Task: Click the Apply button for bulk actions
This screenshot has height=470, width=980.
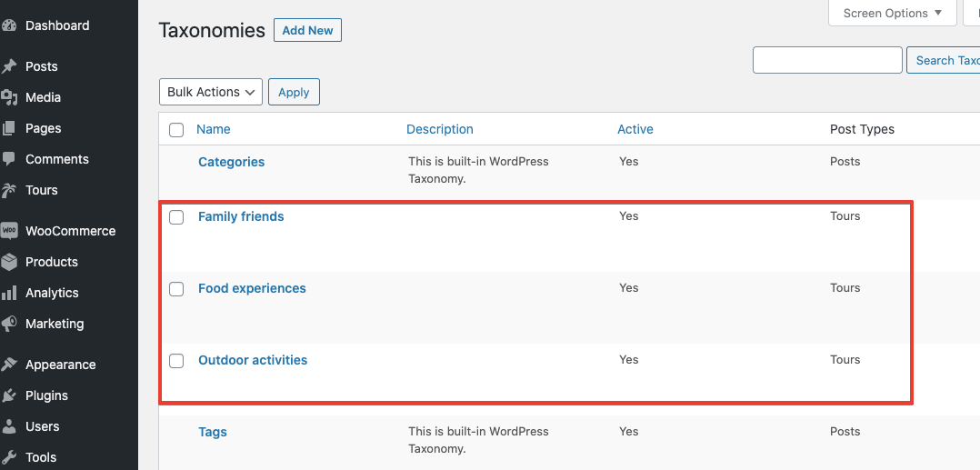Action: 294,92
